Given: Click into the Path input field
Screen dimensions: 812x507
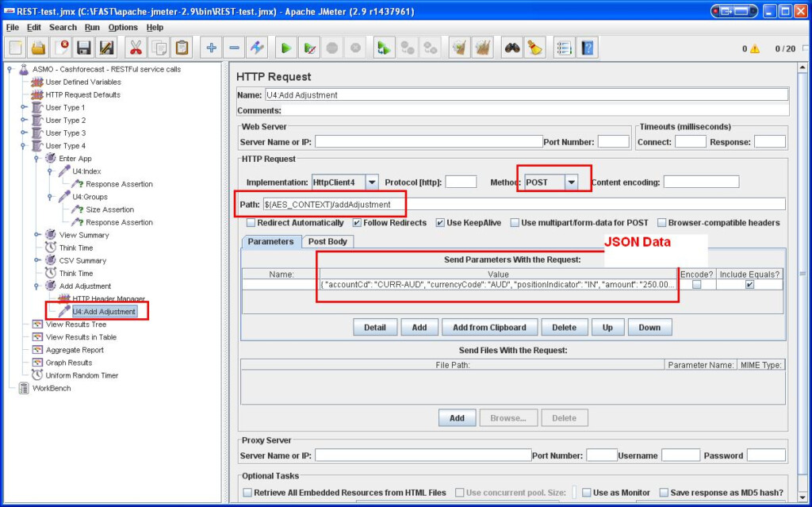Looking at the screenshot, I should (x=523, y=204).
